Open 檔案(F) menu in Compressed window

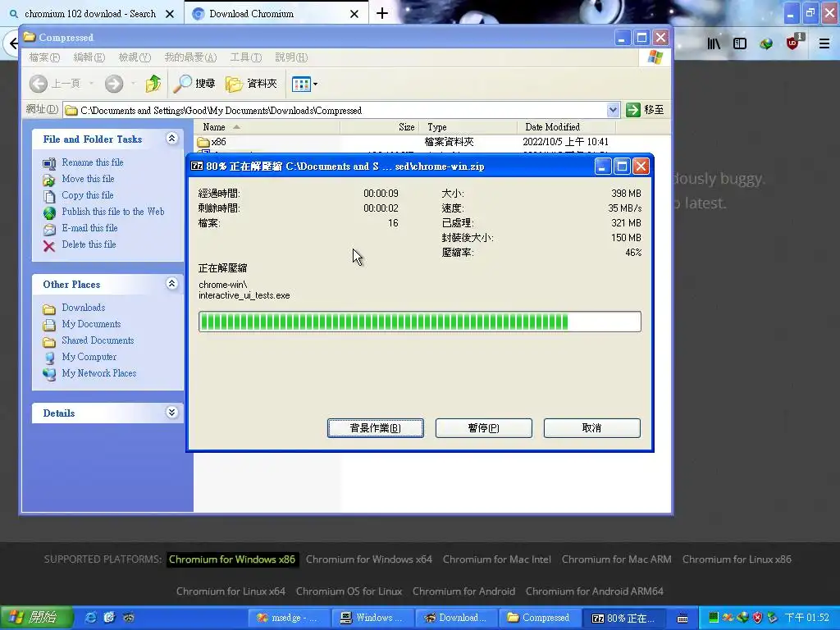click(x=44, y=57)
